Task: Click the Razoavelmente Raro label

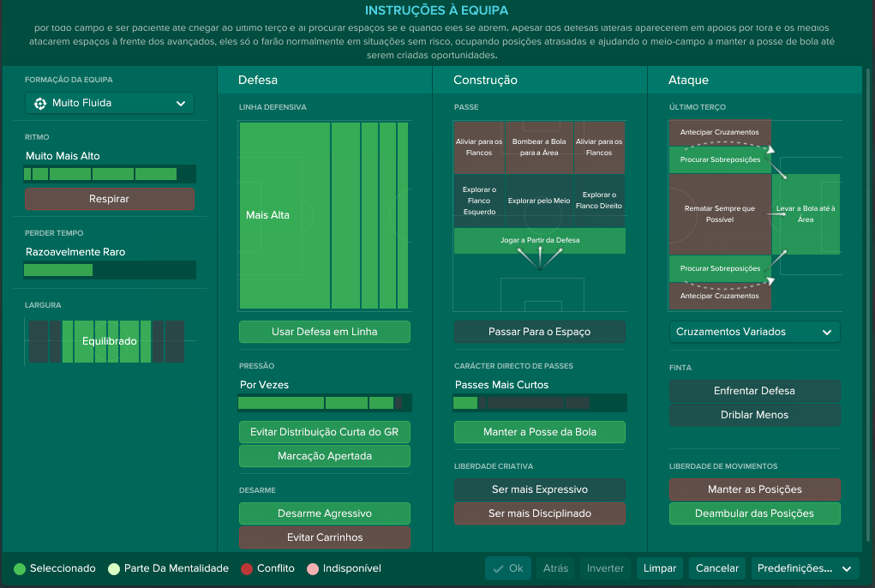Action: coord(75,252)
